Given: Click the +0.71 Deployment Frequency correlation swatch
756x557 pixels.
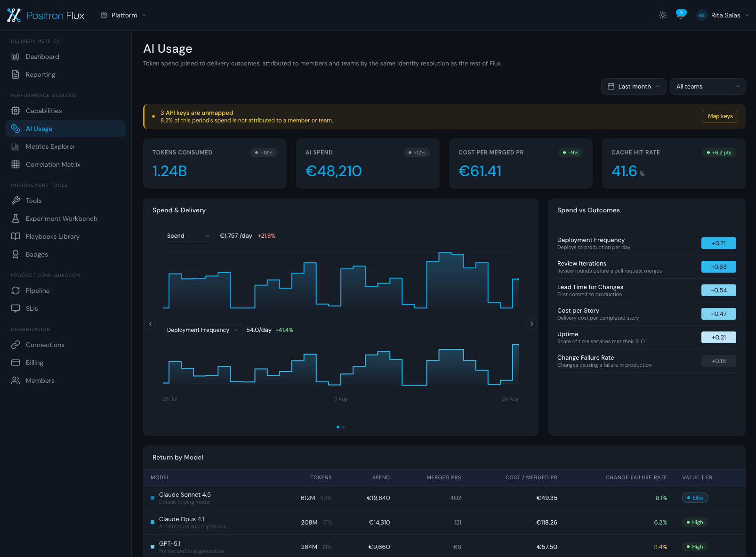Looking at the screenshot, I should coord(719,243).
